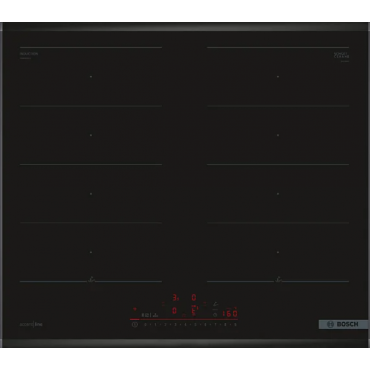Tap the red 160 timer display
Viewport: 370px width, 370px height.
pos(230,313)
